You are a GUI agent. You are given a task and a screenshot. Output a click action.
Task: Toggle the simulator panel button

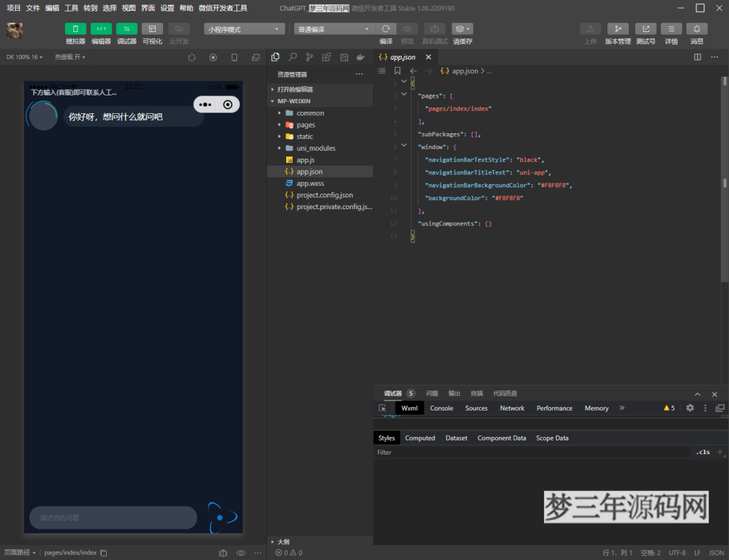click(x=75, y=29)
